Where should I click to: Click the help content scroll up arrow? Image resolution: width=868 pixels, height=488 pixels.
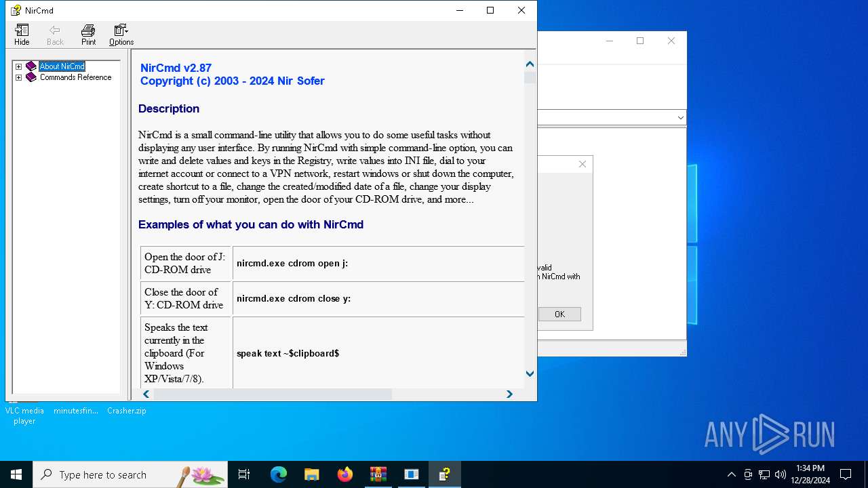tap(530, 64)
